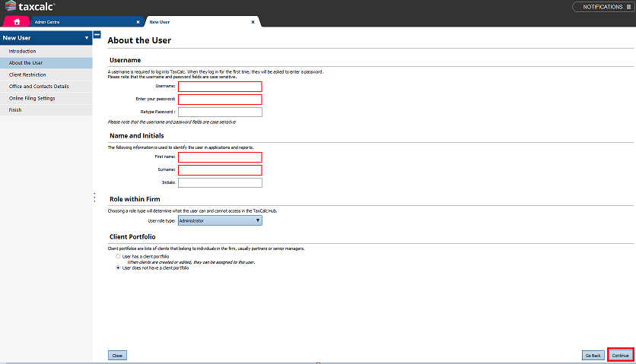Open the Notifications menu icon
The width and height of the screenshot is (636, 364).
pos(628,7)
